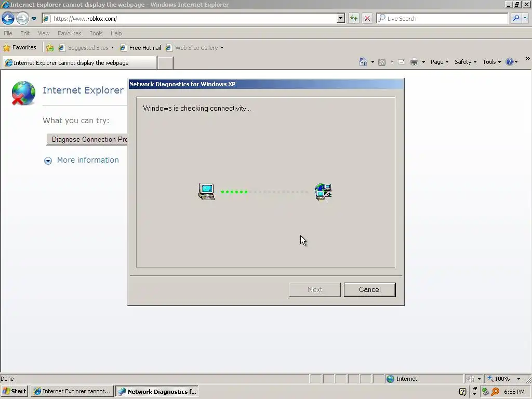Open the Tools menu in menu bar
This screenshot has height=399, width=532.
(x=96, y=33)
